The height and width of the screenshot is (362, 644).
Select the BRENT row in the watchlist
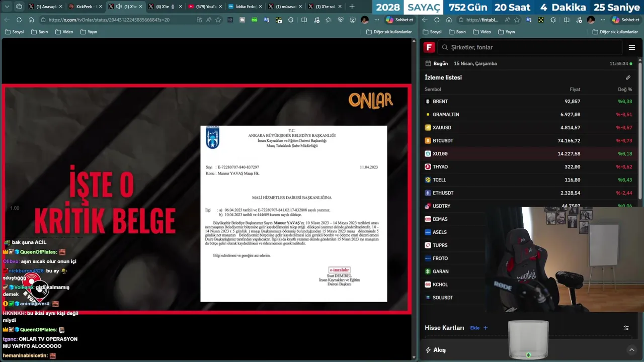coord(528,102)
